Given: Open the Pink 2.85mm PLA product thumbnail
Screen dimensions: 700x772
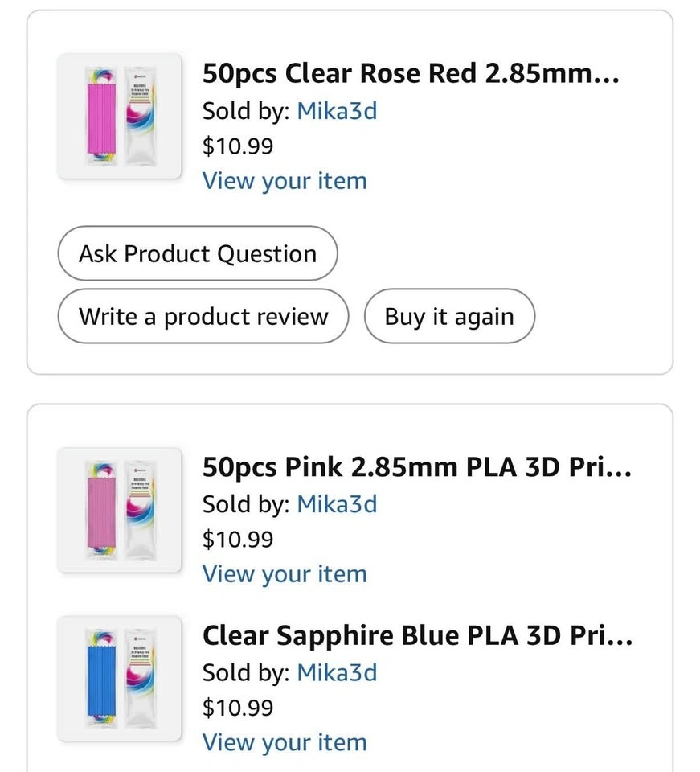Looking at the screenshot, I should pos(120,510).
